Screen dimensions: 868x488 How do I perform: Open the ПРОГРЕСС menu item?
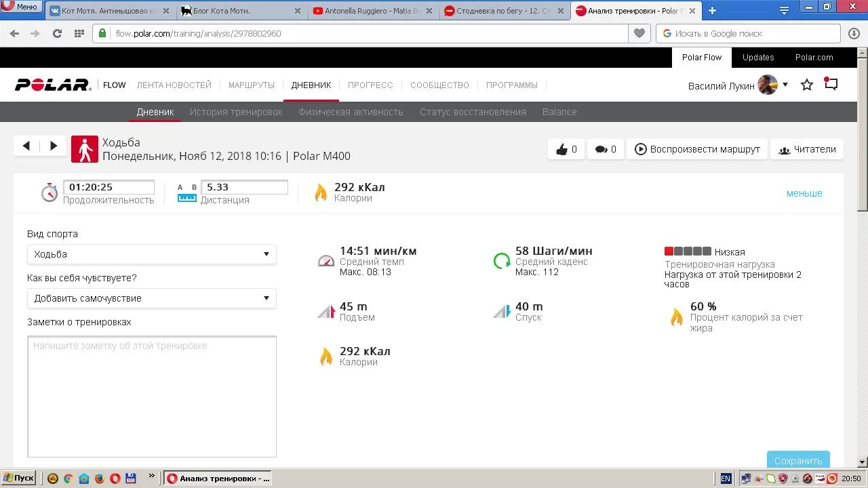[370, 85]
